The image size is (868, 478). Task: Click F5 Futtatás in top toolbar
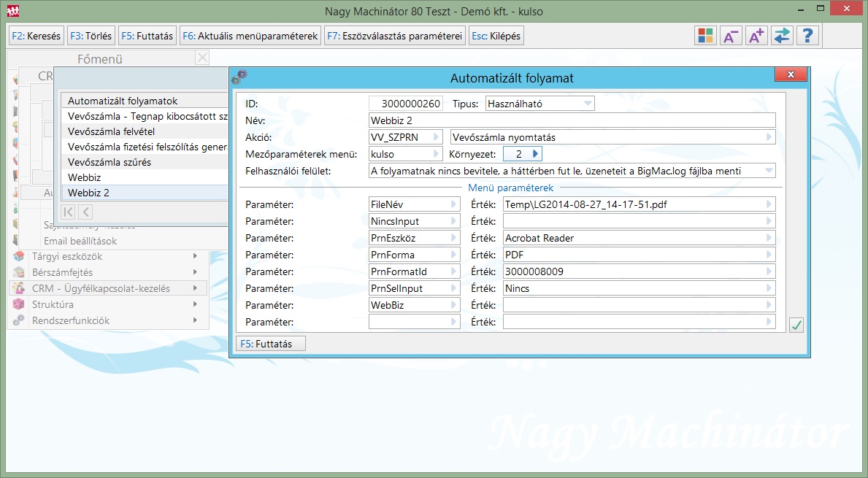pos(147,36)
